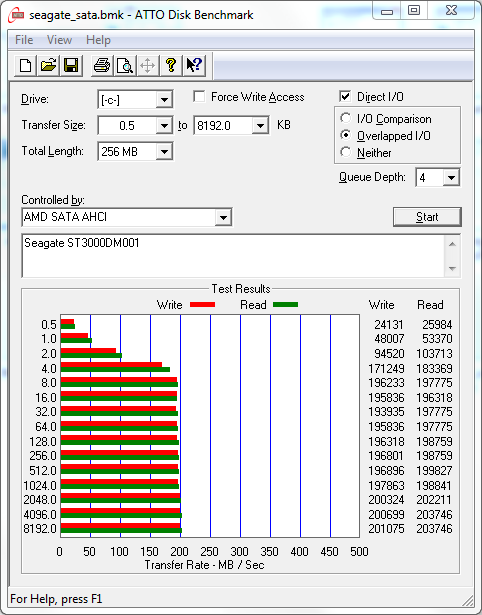This screenshot has height=615, width=482.
Task: Activate the context help arrow-question icon
Action: coord(194,65)
